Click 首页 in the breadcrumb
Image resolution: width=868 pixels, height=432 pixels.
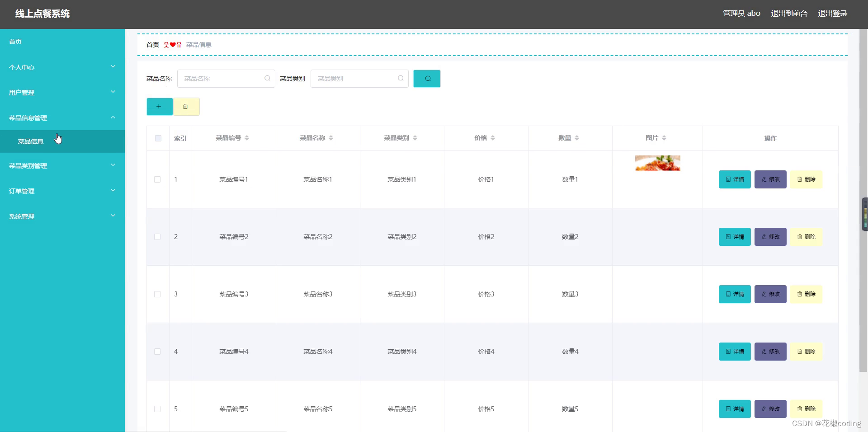(153, 45)
